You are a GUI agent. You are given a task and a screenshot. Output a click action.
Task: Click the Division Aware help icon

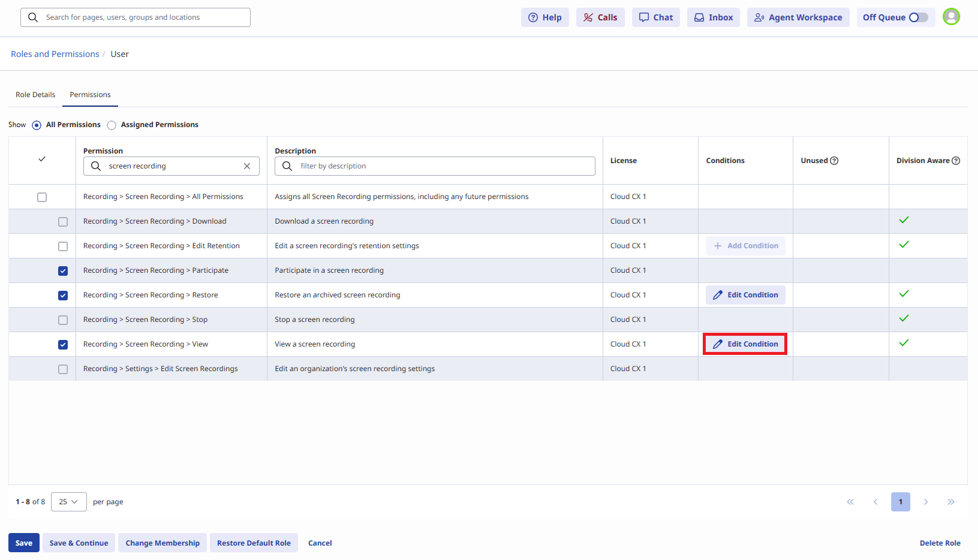coord(956,161)
